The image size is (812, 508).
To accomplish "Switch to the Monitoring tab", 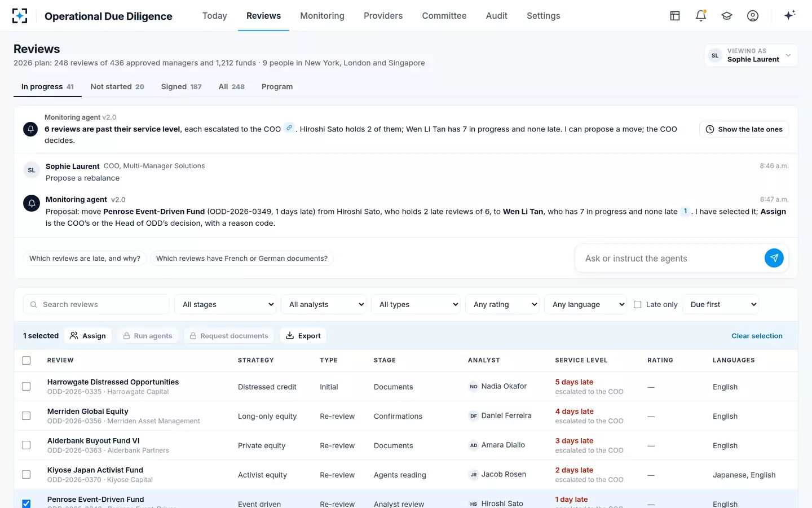I will [322, 16].
